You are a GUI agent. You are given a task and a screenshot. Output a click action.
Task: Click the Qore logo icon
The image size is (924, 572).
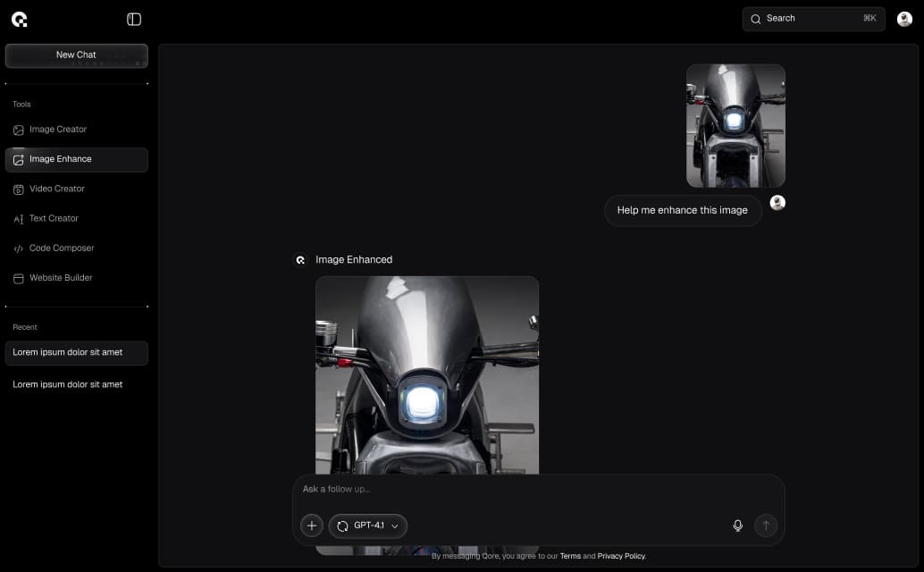coord(19,19)
